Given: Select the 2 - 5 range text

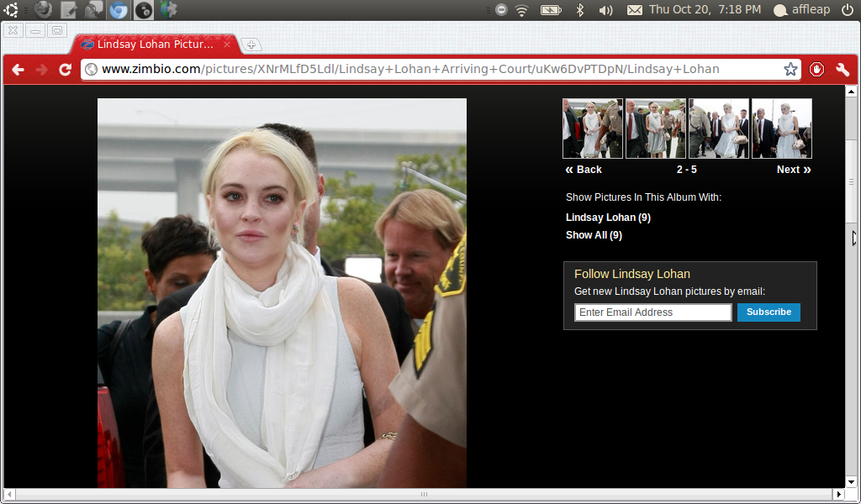Looking at the screenshot, I should (686, 170).
